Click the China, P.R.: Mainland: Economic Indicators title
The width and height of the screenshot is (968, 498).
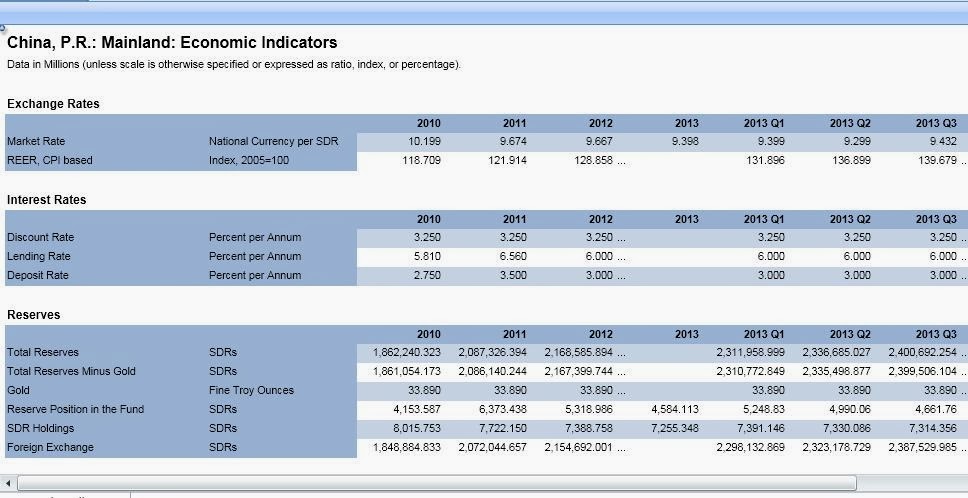[x=172, y=43]
